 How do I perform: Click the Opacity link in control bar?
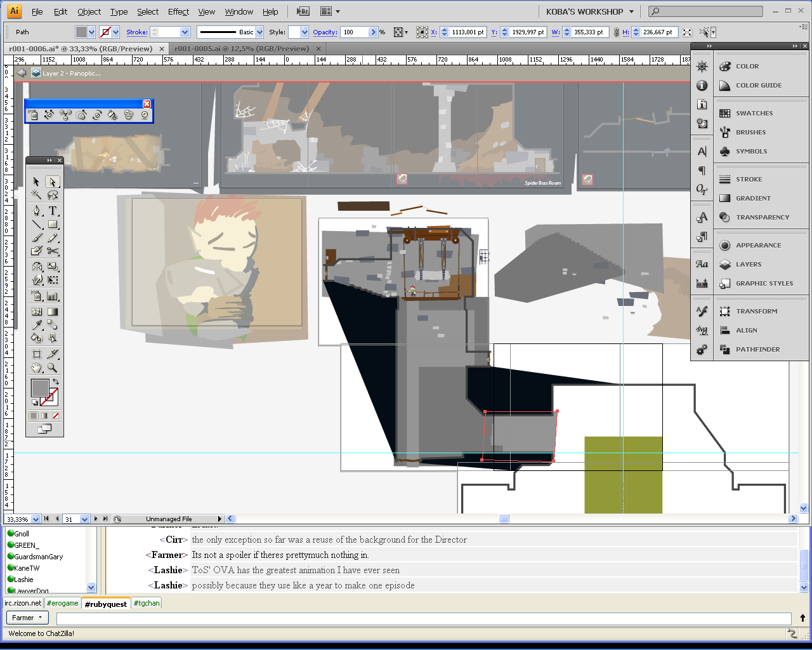tap(325, 32)
